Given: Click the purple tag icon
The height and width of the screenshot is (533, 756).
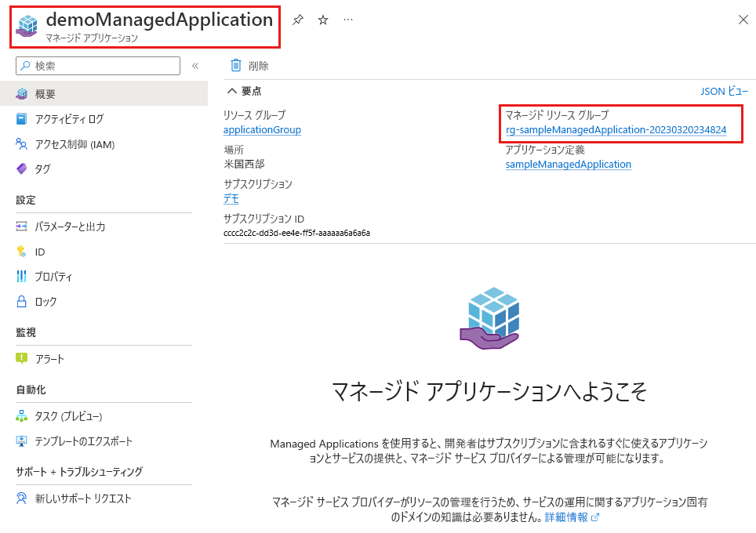Looking at the screenshot, I should pos(22,169).
